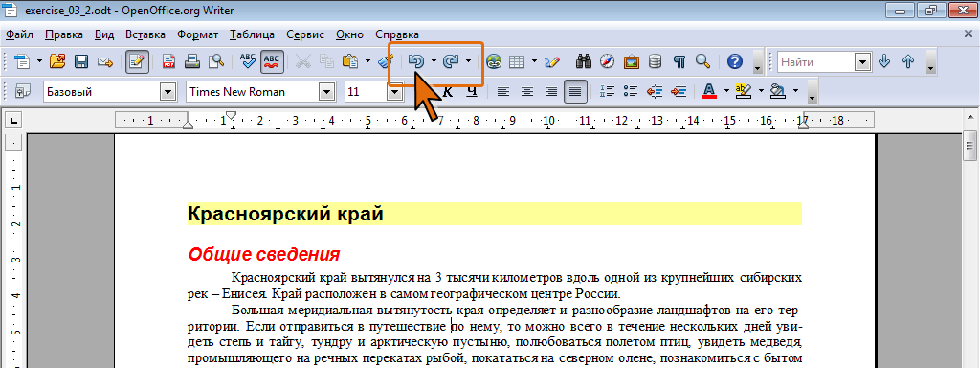Undo the last action

pyautogui.click(x=416, y=61)
